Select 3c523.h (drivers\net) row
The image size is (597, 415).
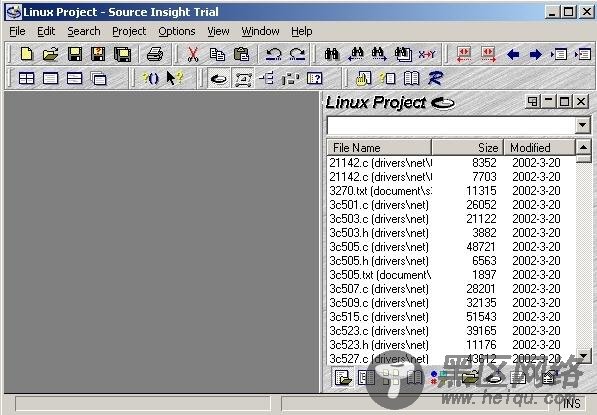pos(451,345)
